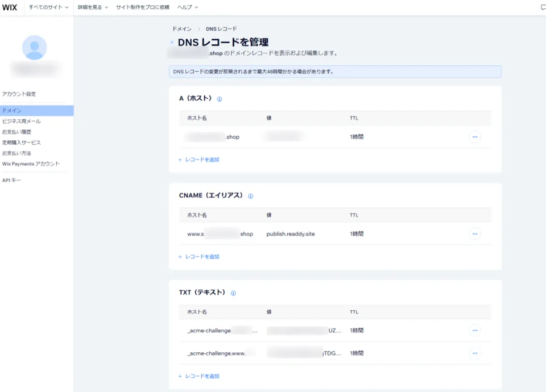Select ドメイン in the sidebar
Viewport: 546px width, 392px height.
click(x=36, y=111)
